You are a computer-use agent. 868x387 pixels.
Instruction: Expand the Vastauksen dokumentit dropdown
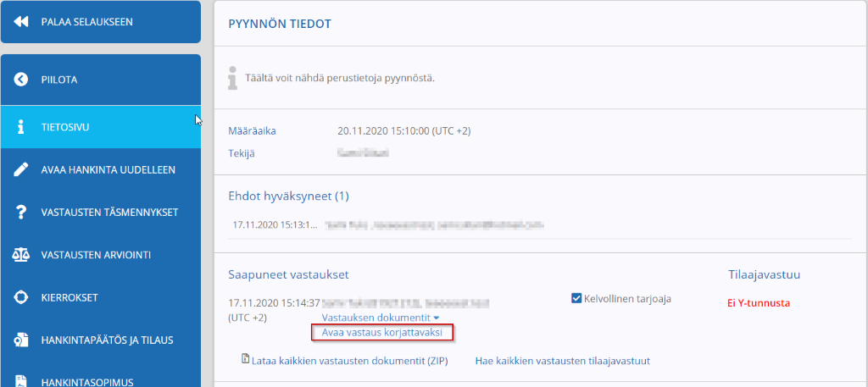click(x=381, y=318)
